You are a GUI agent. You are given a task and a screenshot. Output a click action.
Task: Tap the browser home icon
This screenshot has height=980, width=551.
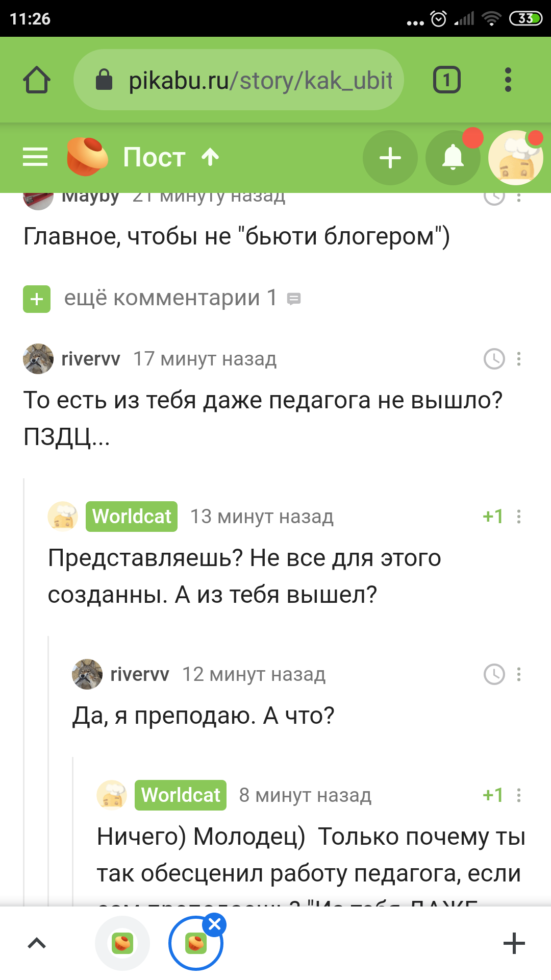pyautogui.click(x=37, y=80)
